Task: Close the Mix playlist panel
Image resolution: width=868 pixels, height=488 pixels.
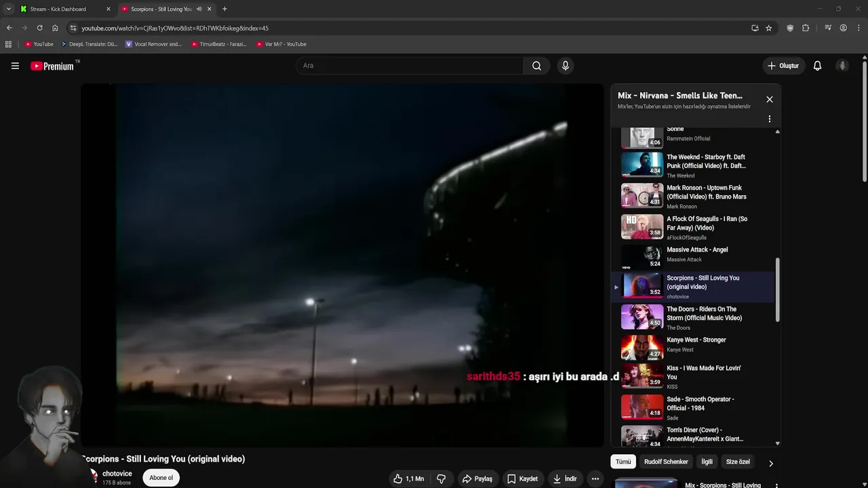Action: [769, 99]
